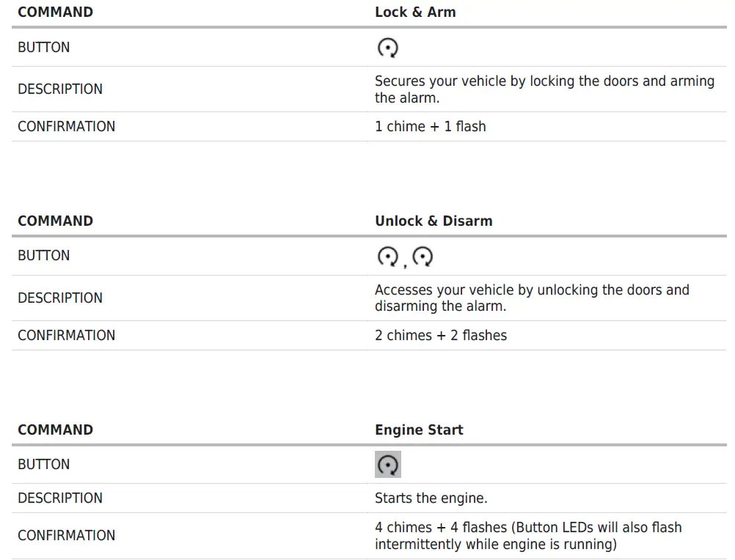Select the "Lock & Arm" command heading
The image size is (735, 560).
tap(414, 12)
